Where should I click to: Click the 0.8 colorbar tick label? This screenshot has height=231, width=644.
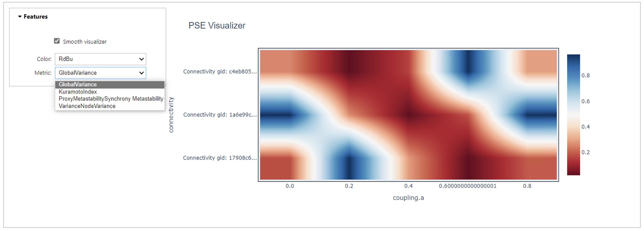click(x=586, y=75)
